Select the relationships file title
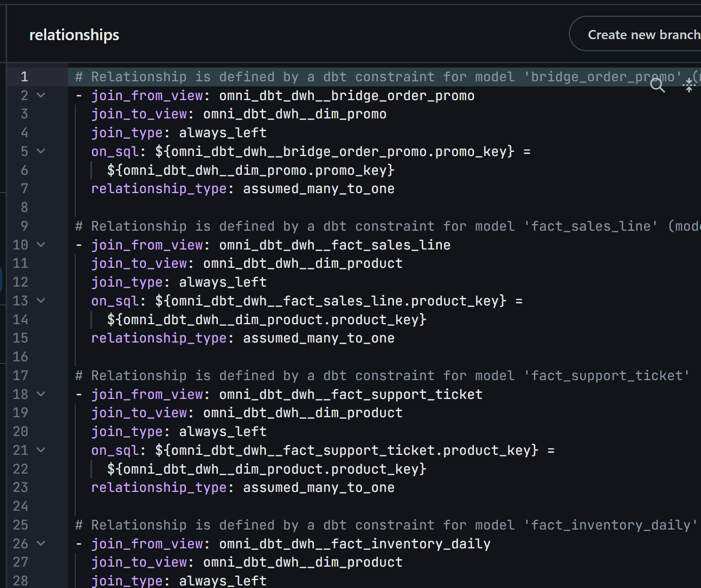 (x=74, y=35)
